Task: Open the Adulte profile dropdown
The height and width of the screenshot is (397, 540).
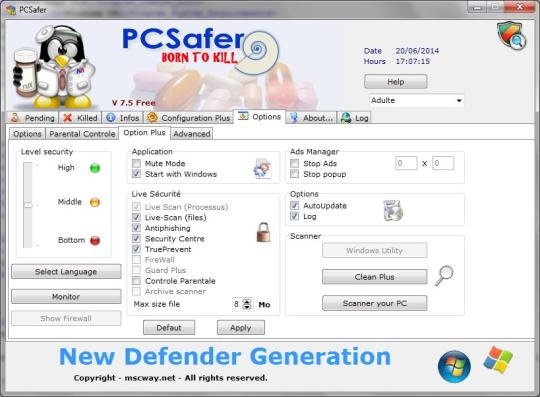Action: pos(416,101)
